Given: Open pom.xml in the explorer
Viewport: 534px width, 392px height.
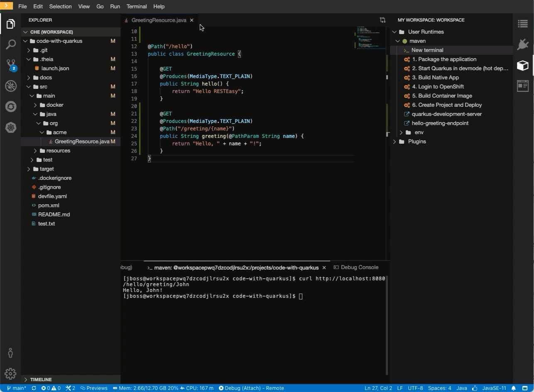Looking at the screenshot, I should (49, 206).
